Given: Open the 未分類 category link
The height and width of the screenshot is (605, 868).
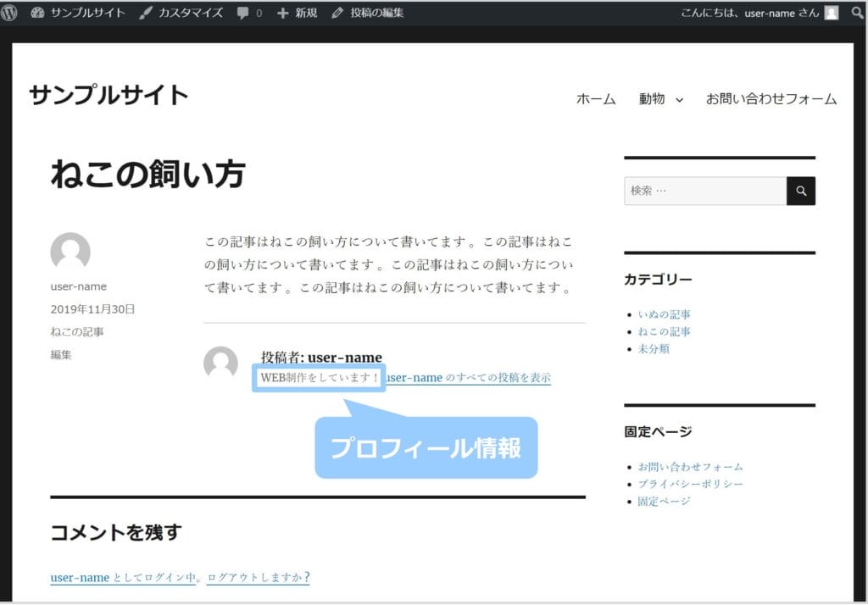Looking at the screenshot, I should click(654, 348).
